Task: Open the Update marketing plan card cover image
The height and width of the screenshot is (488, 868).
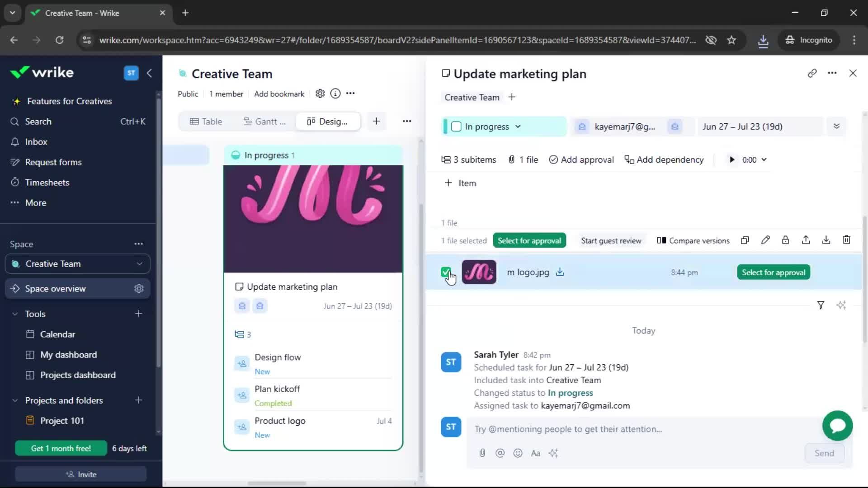Action: [313, 219]
